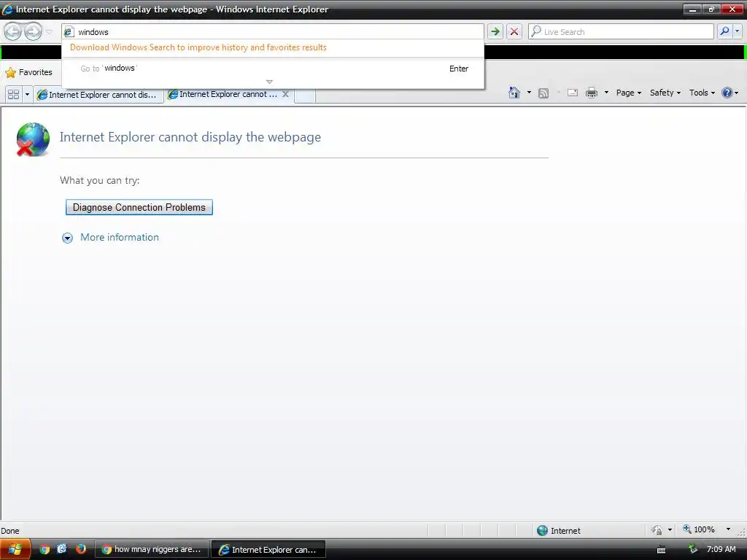Click the Windows Start button
Viewport: 747px width, 560px height.
(x=15, y=550)
